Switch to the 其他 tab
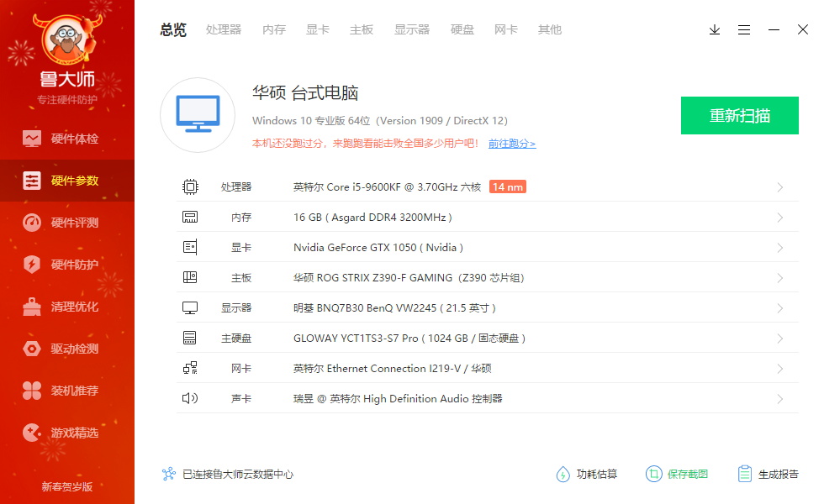Viewport: 824px width, 504px height. click(x=550, y=30)
